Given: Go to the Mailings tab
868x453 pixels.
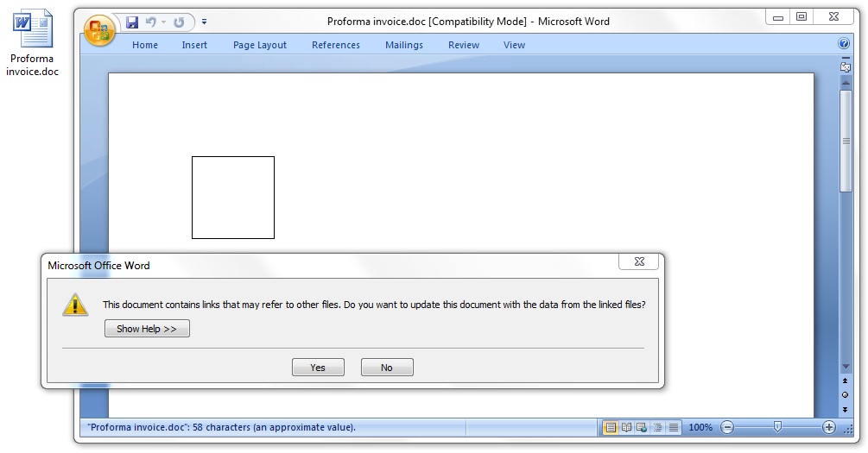Looking at the screenshot, I should pos(403,45).
